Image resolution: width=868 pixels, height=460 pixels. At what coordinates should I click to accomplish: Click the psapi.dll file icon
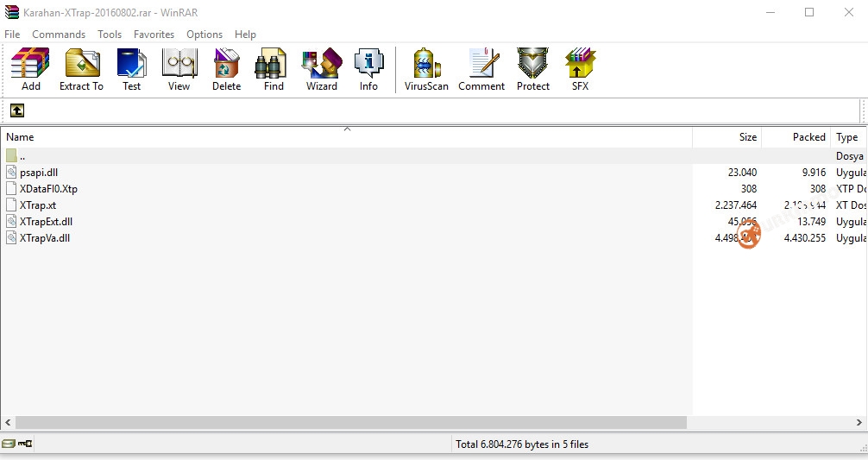(11, 172)
